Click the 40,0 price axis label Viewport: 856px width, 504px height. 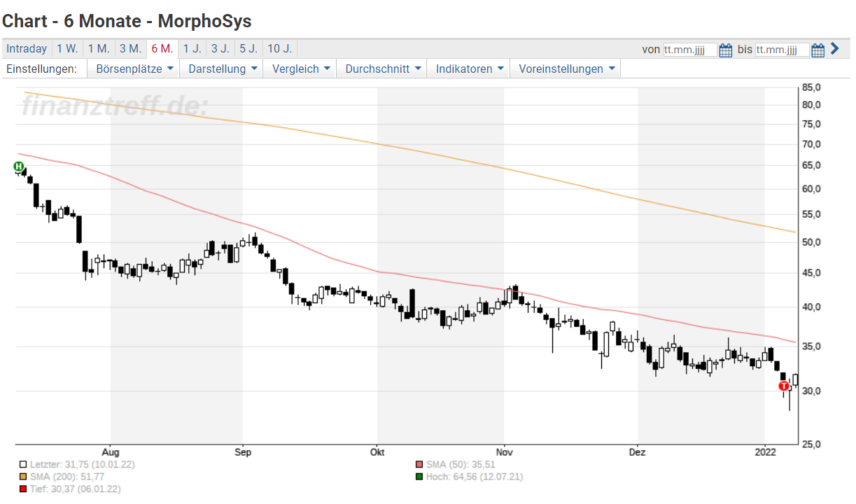click(811, 307)
